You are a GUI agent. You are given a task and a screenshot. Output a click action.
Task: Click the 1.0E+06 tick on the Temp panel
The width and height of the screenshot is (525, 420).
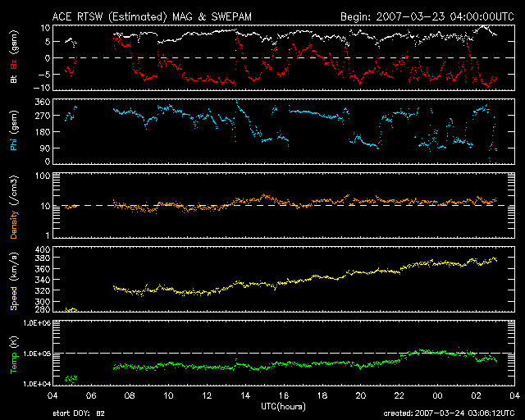(x=37, y=323)
